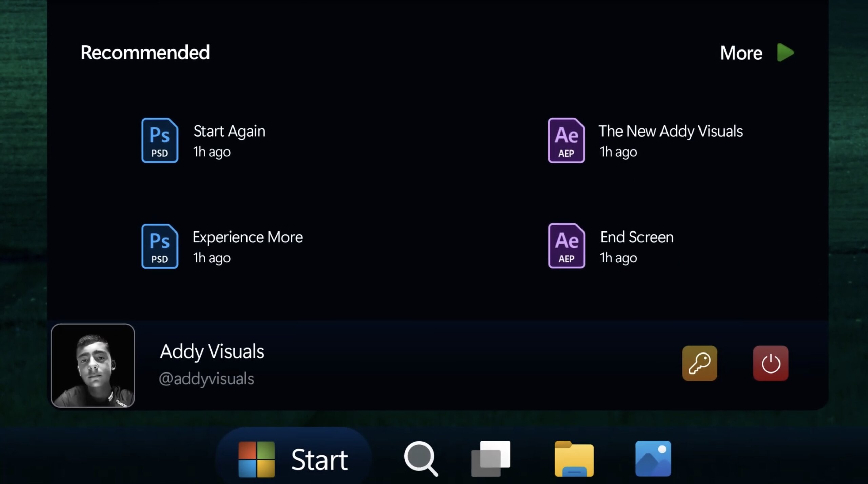The image size is (868, 484).
Task: Click the @addyvisuals handle
Action: pos(206,379)
